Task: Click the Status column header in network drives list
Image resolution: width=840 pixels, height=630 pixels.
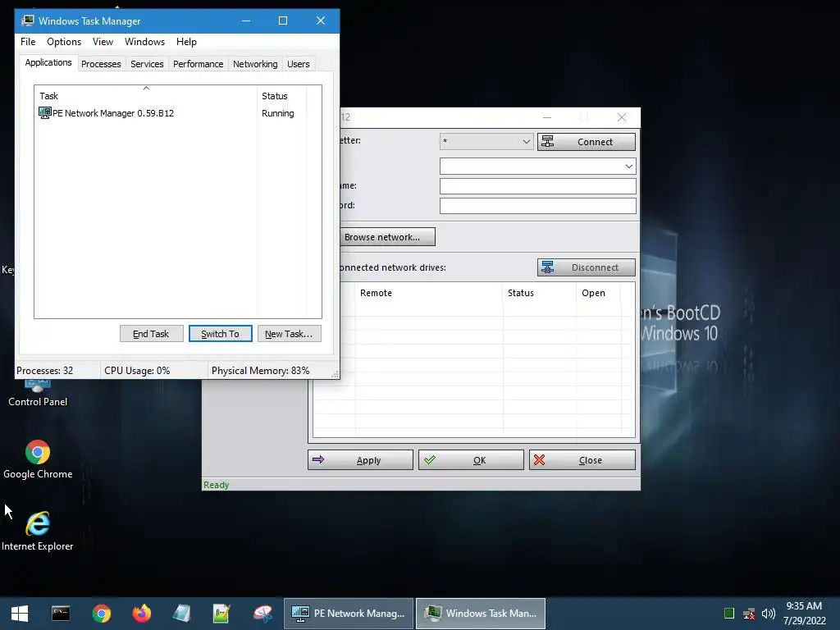Action: (x=540, y=293)
